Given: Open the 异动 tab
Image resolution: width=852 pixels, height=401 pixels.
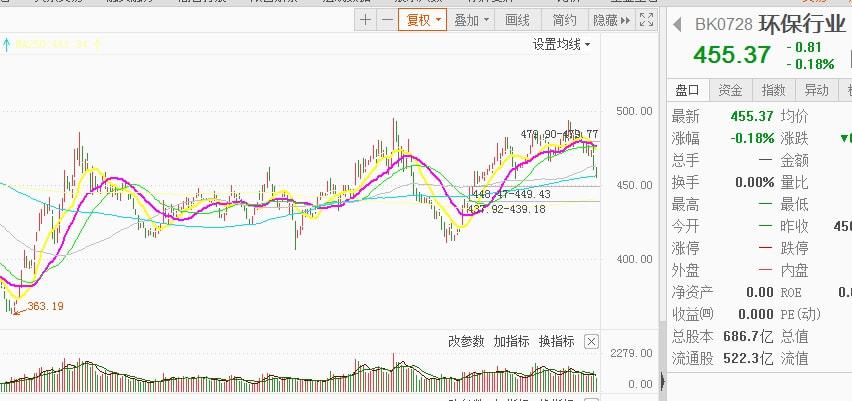Looking at the screenshot, I should click(x=816, y=90).
